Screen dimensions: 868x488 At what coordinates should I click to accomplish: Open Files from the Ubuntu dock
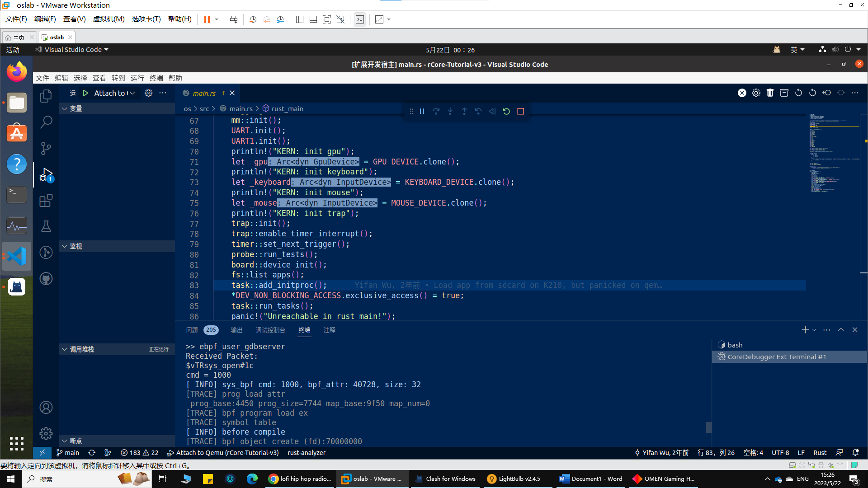pyautogui.click(x=17, y=103)
